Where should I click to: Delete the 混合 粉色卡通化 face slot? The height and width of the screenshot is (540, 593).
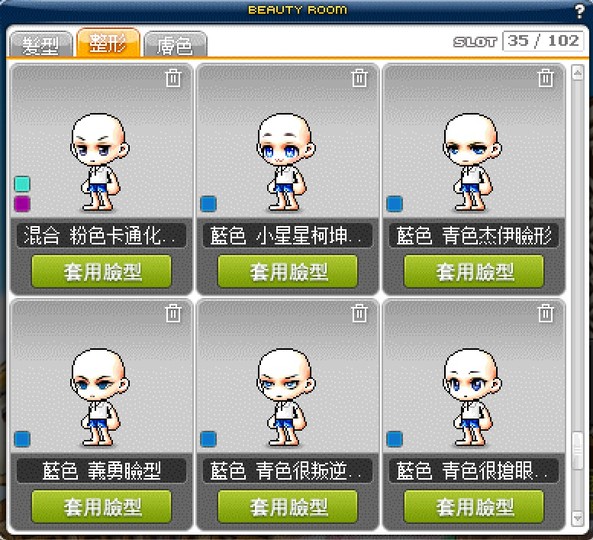point(173,78)
